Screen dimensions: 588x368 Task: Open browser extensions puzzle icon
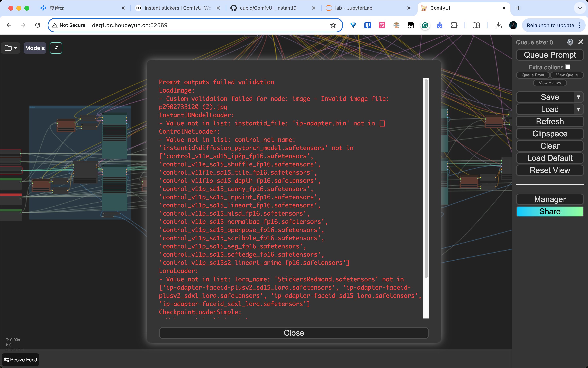pyautogui.click(x=454, y=25)
